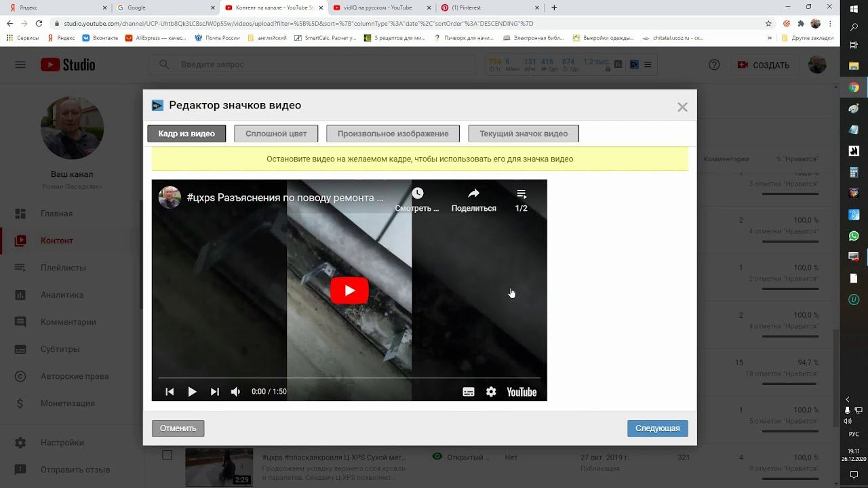Open a new browser tab
This screenshot has height=488, width=868.
(x=554, y=8)
